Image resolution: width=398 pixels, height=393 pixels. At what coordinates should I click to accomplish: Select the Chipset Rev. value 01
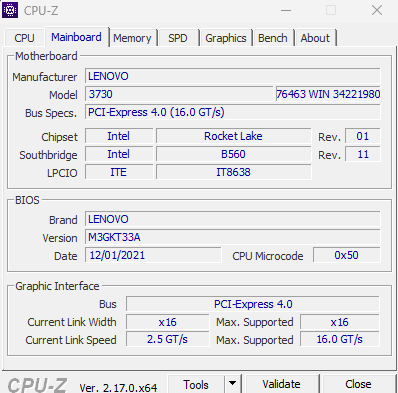[363, 136]
